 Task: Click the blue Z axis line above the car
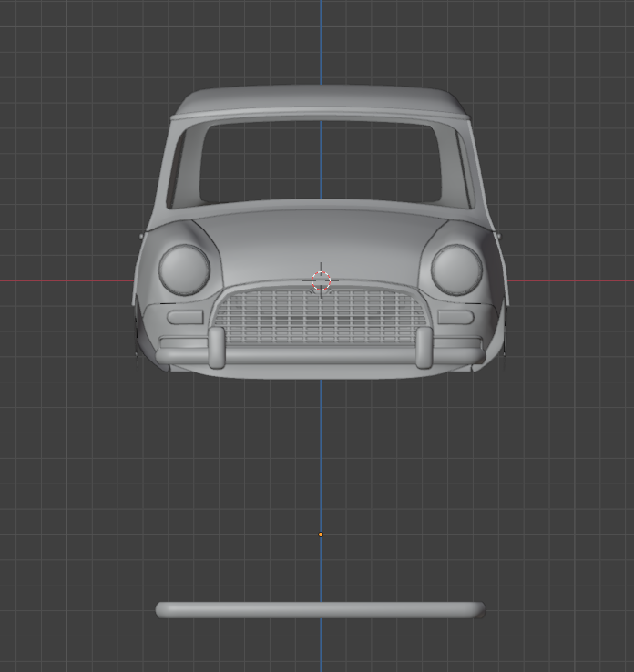(321, 41)
